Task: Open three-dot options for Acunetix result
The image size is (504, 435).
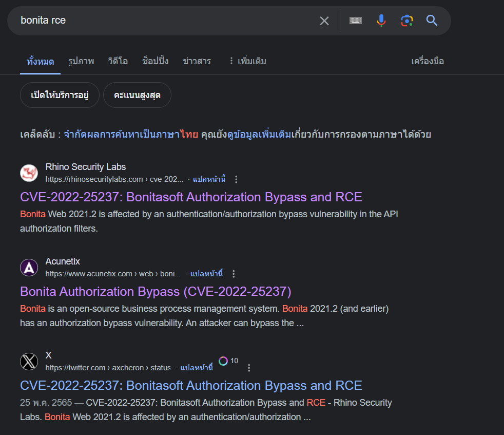Action: click(234, 274)
